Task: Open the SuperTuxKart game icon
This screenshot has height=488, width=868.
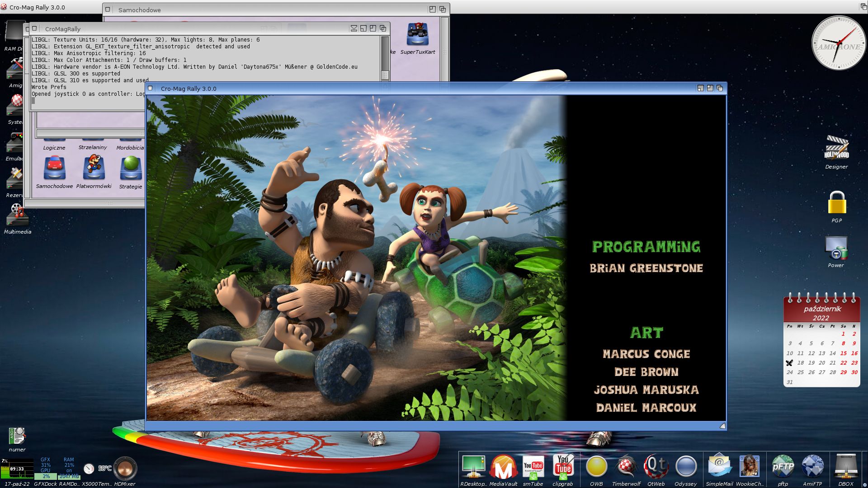Action: pos(417,35)
